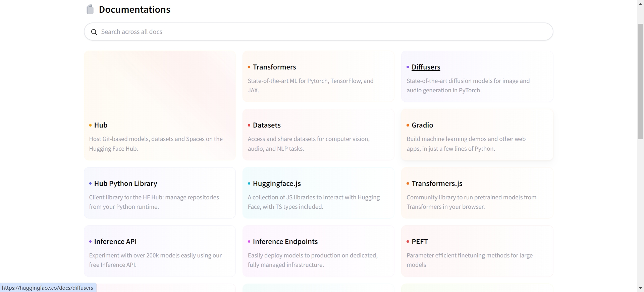Focus the "Search across all docs" field

(x=318, y=32)
